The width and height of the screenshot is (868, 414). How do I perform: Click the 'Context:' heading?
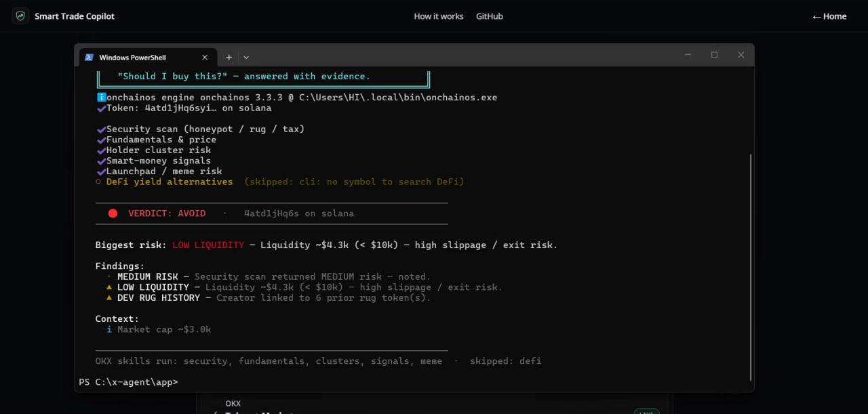(117, 318)
